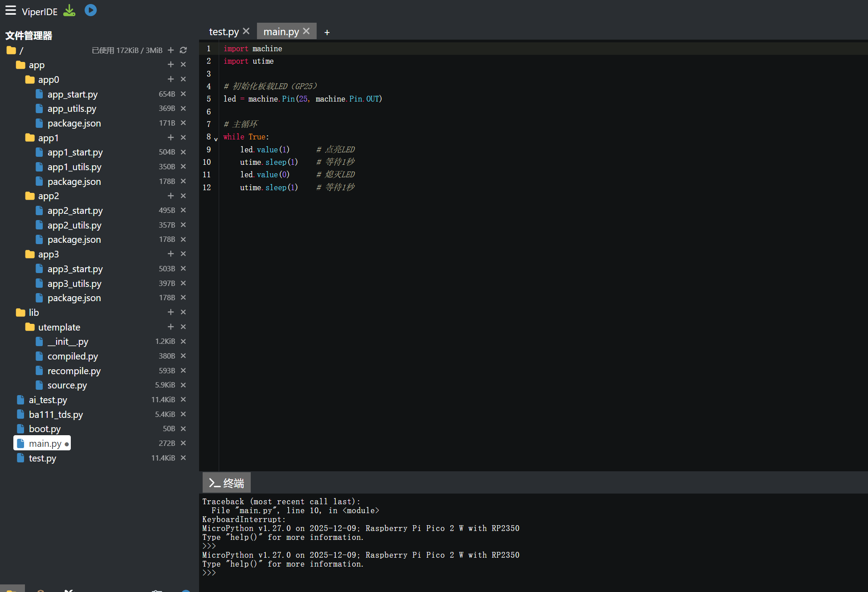Collapse the lib folder

click(34, 312)
